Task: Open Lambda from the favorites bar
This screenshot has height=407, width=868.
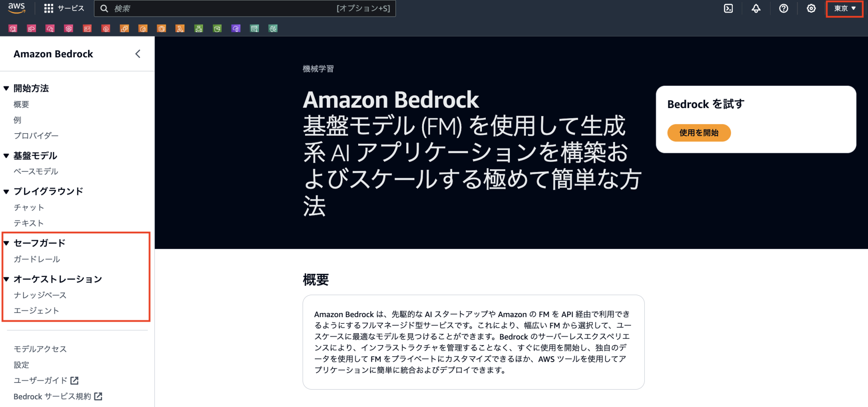Action: 180,28
